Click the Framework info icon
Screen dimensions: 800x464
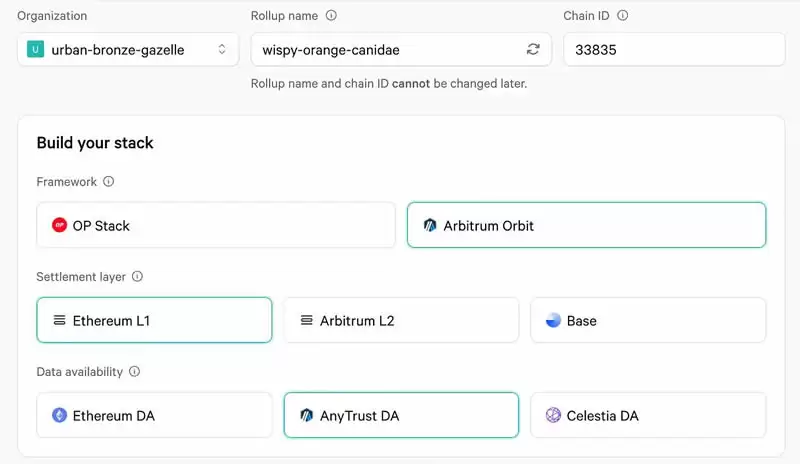[109, 182]
